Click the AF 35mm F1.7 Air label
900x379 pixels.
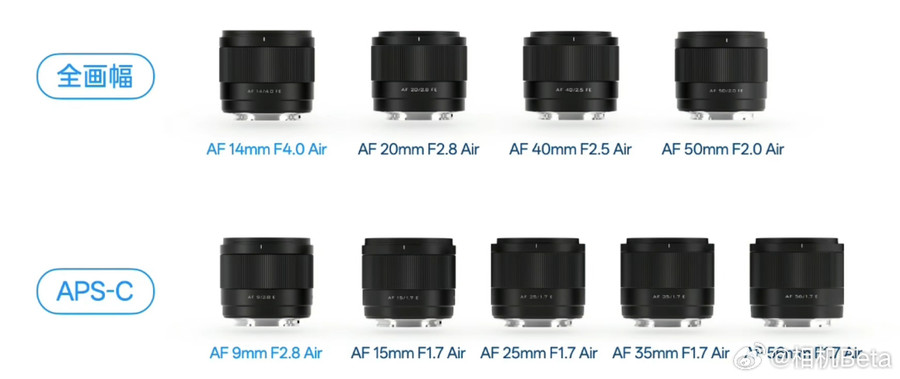pos(669,352)
